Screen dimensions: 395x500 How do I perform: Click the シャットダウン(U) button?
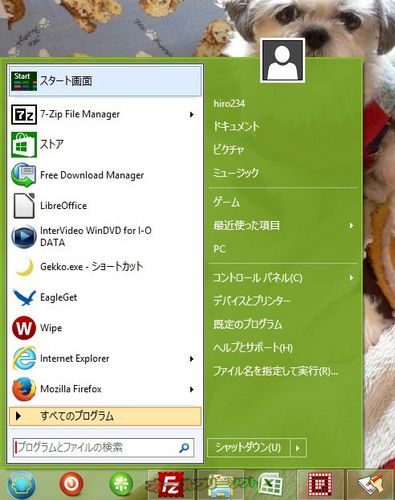pyautogui.click(x=249, y=448)
